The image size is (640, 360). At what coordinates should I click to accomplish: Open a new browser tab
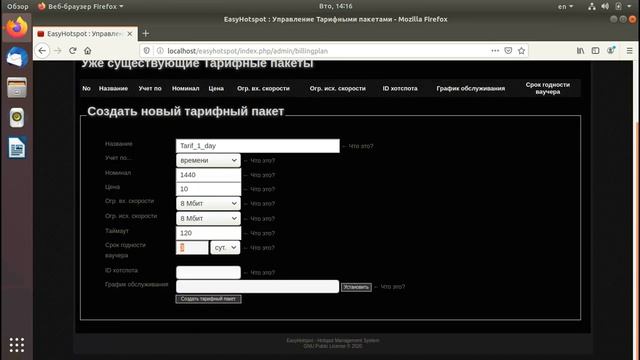[146, 33]
